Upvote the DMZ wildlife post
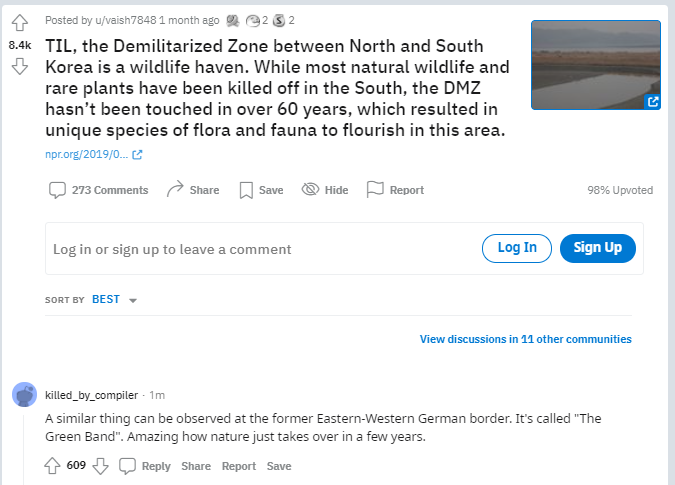675x485 pixels. coord(19,23)
